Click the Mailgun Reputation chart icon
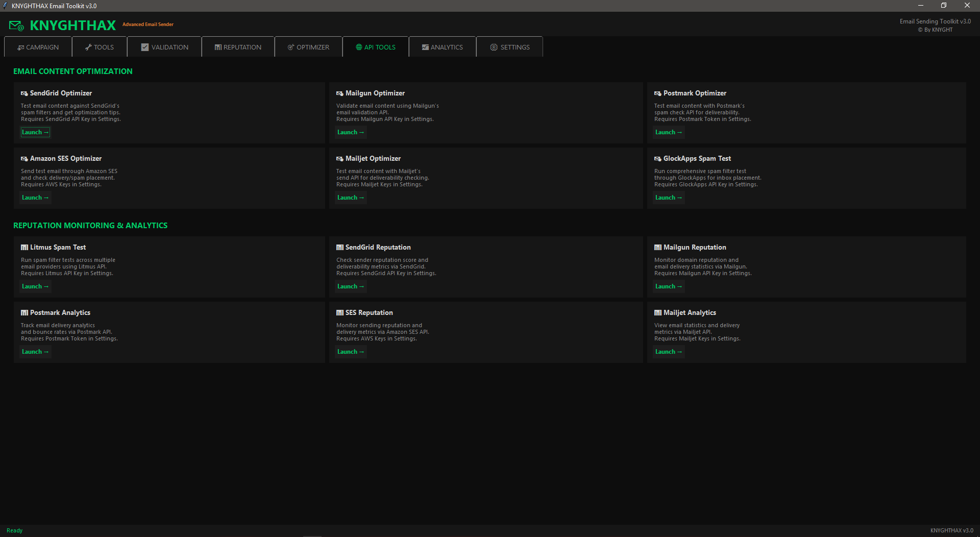 pyautogui.click(x=658, y=248)
